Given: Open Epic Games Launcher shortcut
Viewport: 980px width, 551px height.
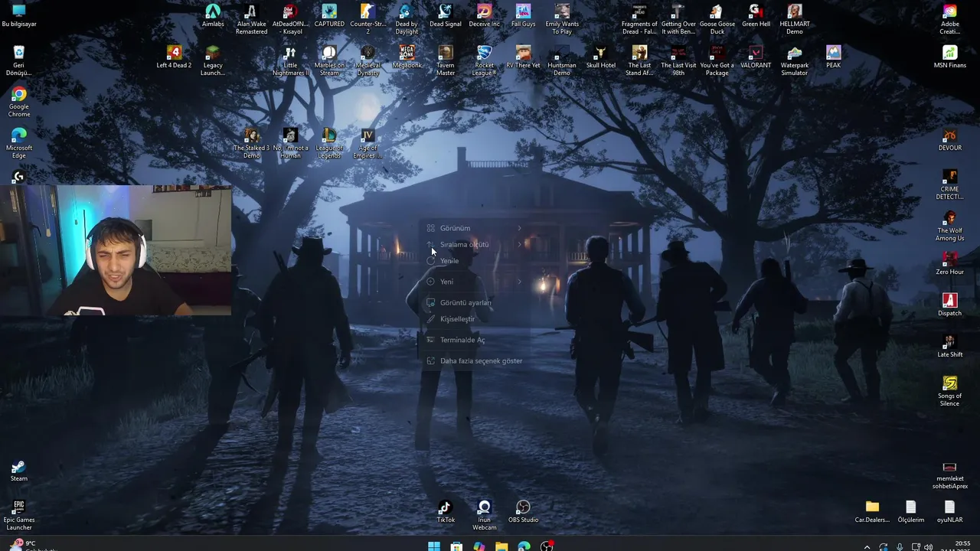Looking at the screenshot, I should coord(19,515).
